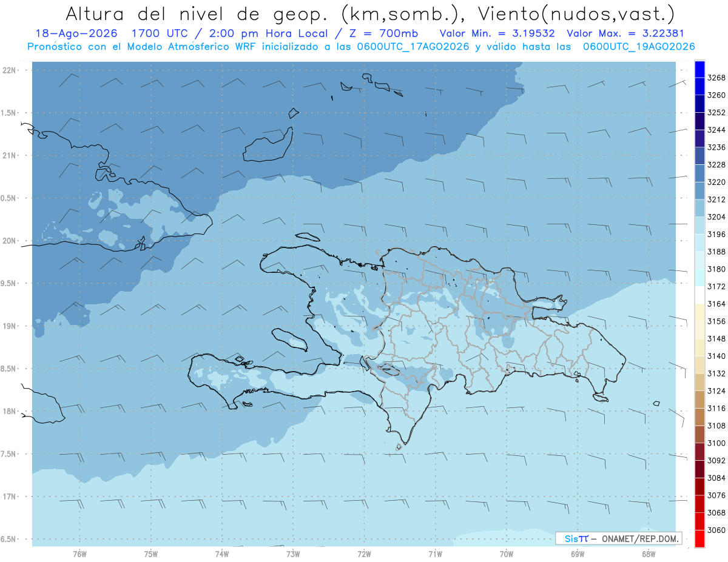Click the '71W' longitude label
The width and height of the screenshot is (728, 562).
point(435,553)
